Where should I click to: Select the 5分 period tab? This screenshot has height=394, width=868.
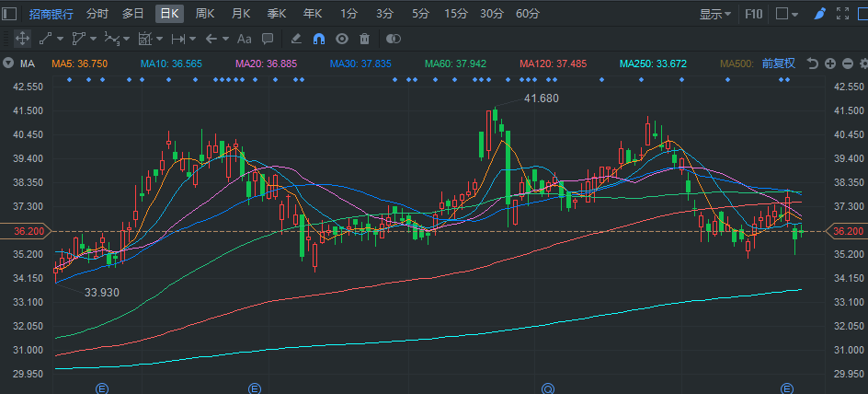point(420,14)
